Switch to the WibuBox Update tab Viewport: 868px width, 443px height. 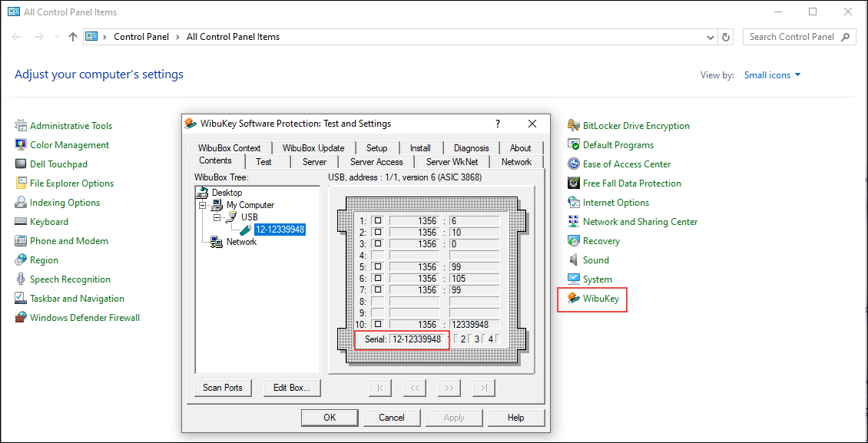point(313,148)
